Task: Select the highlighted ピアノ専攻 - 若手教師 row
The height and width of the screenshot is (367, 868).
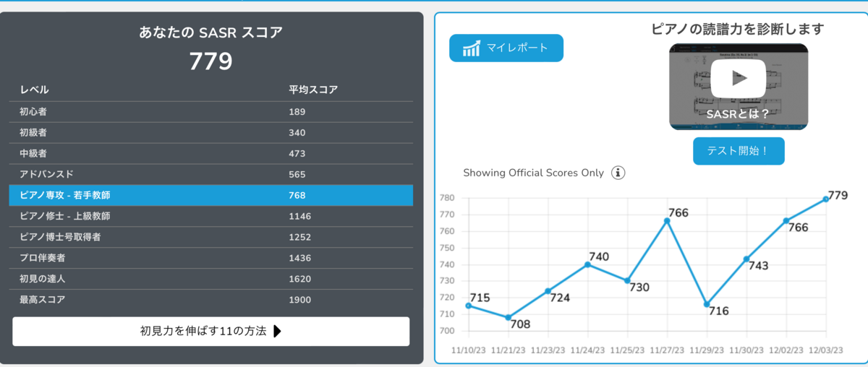Action: point(210,195)
